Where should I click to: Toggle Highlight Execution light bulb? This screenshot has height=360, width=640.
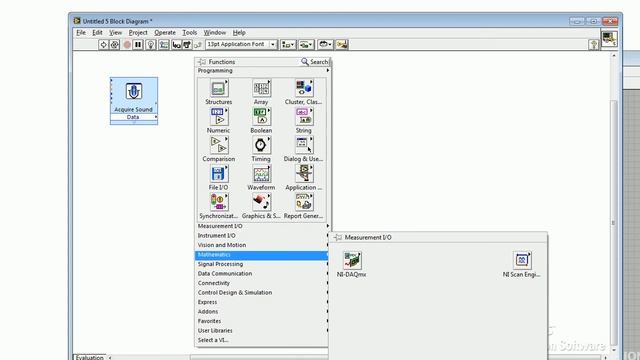[x=151, y=44]
